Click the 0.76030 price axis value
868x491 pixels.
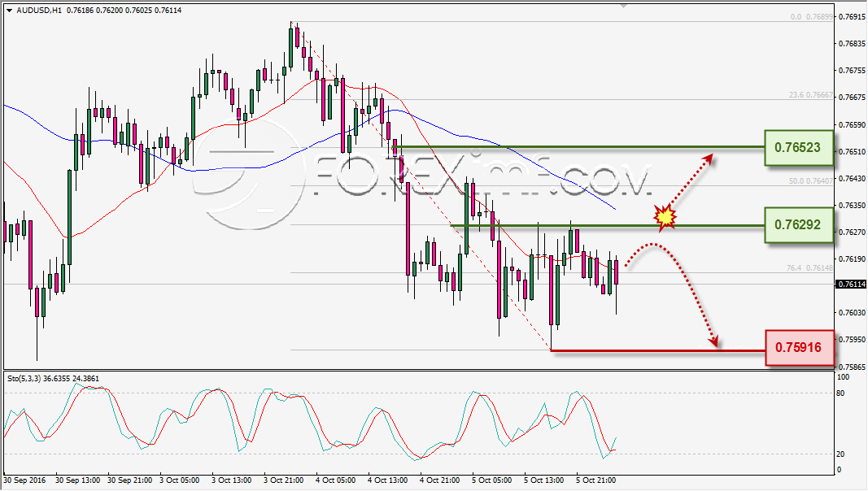pyautogui.click(x=852, y=313)
